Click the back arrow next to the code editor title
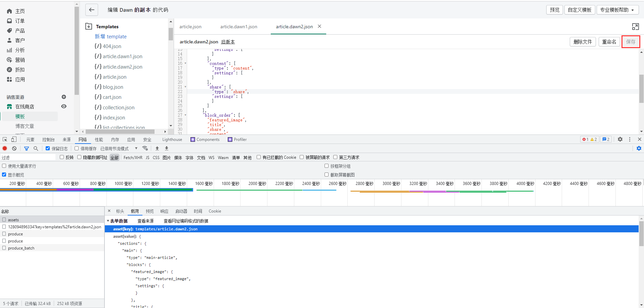This screenshot has width=644, height=308. 91,10
